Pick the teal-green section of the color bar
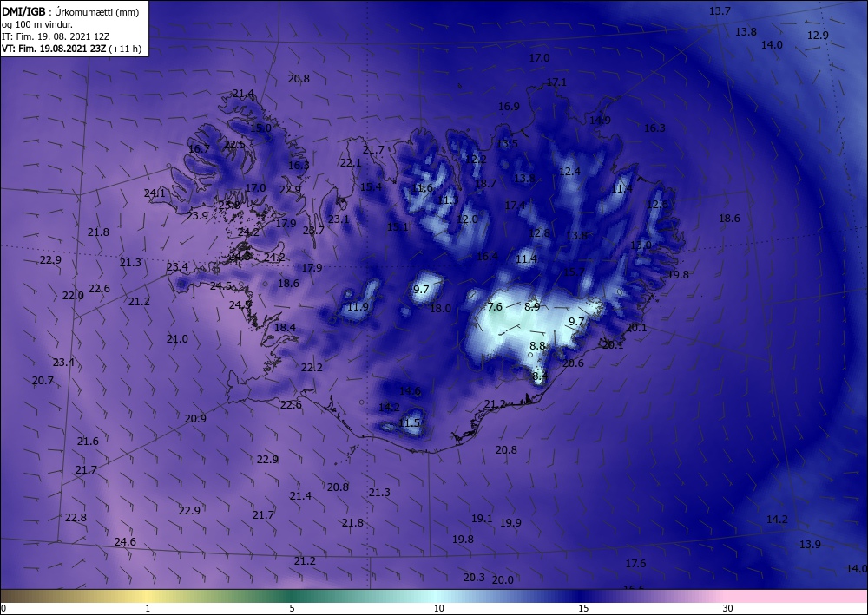 point(293,596)
